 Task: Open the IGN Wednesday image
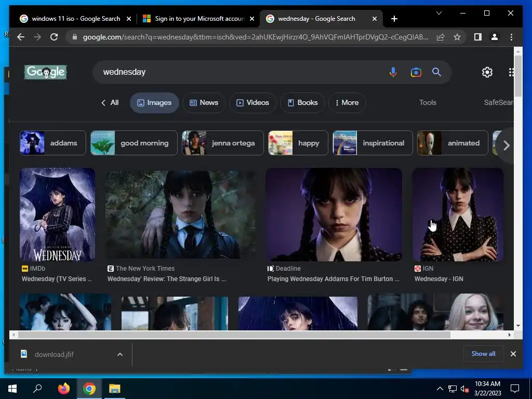tap(458, 215)
